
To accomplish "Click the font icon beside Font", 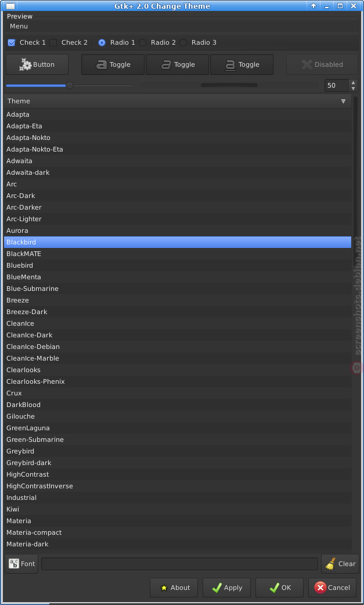I will pyautogui.click(x=14, y=564).
